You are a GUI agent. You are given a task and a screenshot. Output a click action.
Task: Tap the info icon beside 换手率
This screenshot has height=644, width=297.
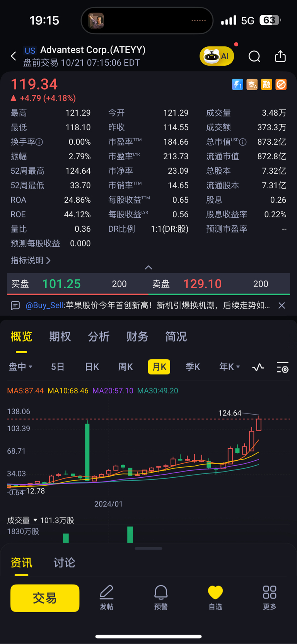(x=39, y=142)
